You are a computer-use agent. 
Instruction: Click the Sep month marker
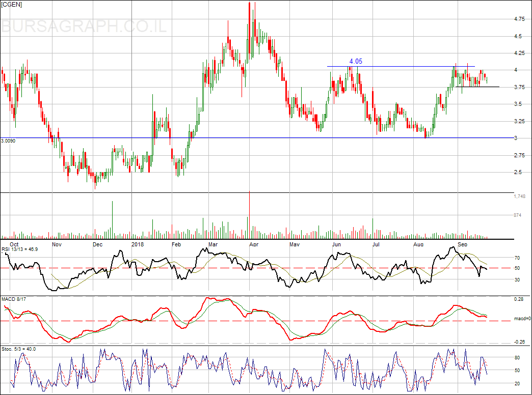click(463, 244)
